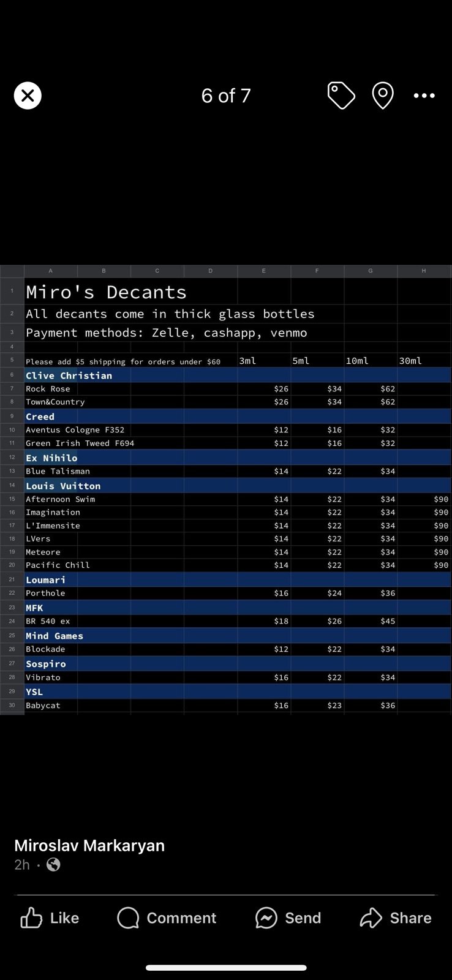The image size is (452, 980).
Task: Tap the '5ml' column header
Action: pyautogui.click(x=301, y=361)
